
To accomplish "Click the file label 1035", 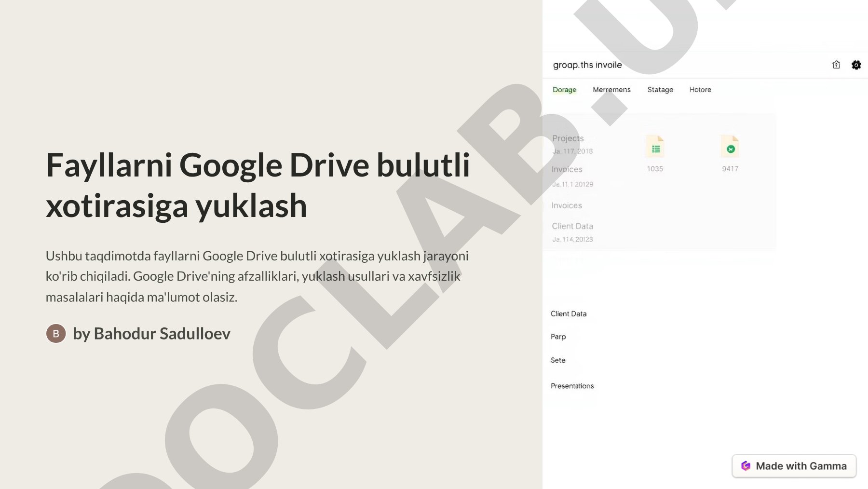I will (x=655, y=169).
